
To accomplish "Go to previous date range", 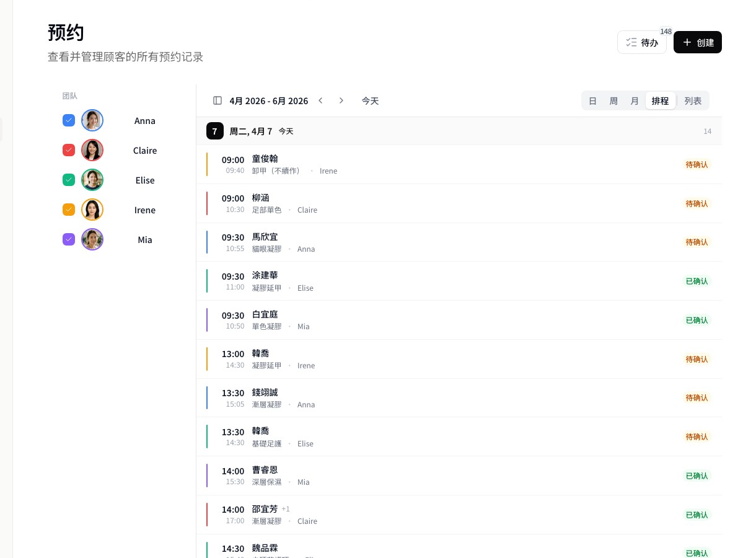I will point(320,100).
